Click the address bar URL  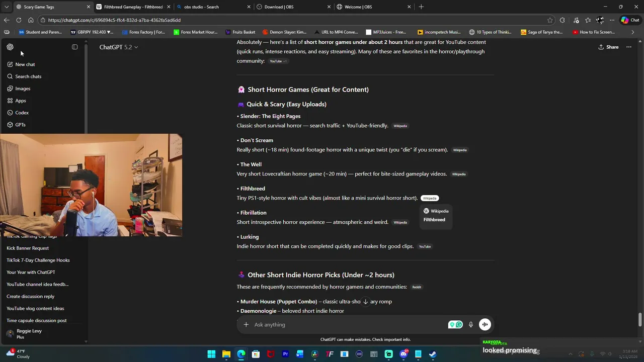coord(114,20)
